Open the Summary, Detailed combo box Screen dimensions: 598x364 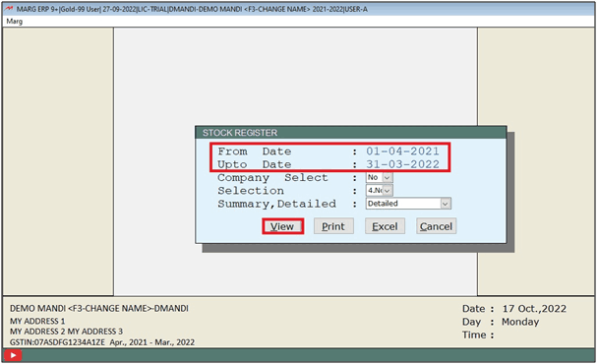point(408,204)
